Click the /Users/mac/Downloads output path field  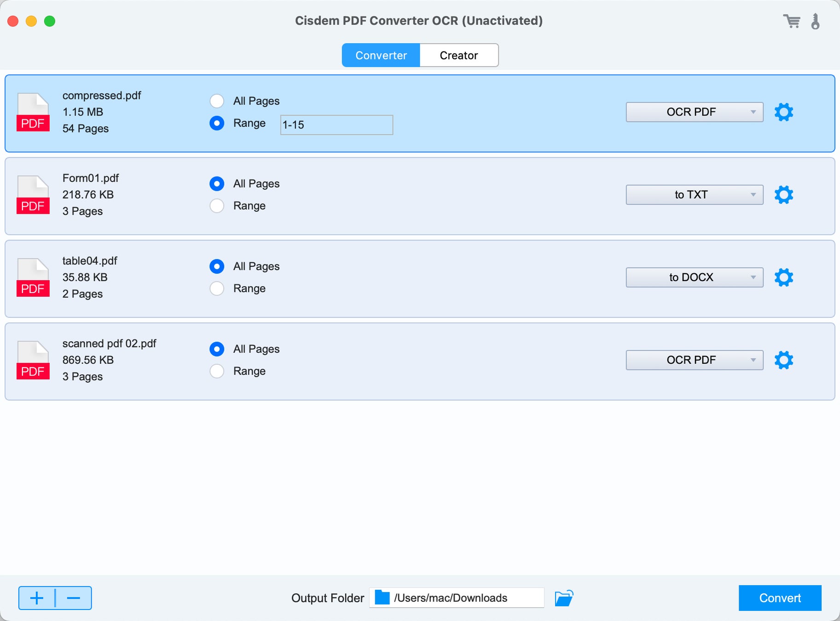point(457,598)
